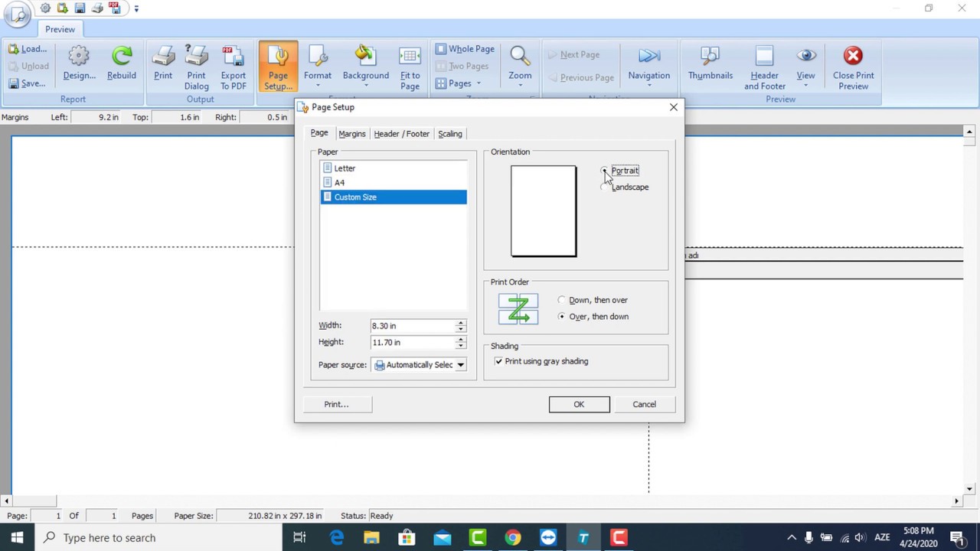Click quick access PDF export icon
Viewport: 980px width, 551px height.
116,8
